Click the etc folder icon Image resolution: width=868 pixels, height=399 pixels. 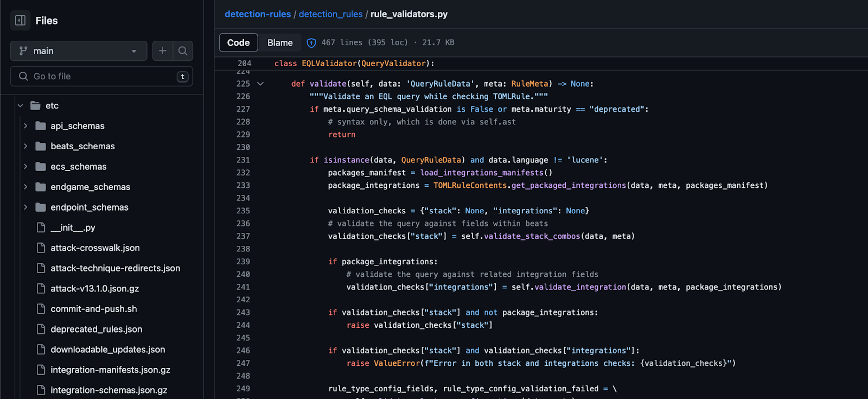point(35,106)
